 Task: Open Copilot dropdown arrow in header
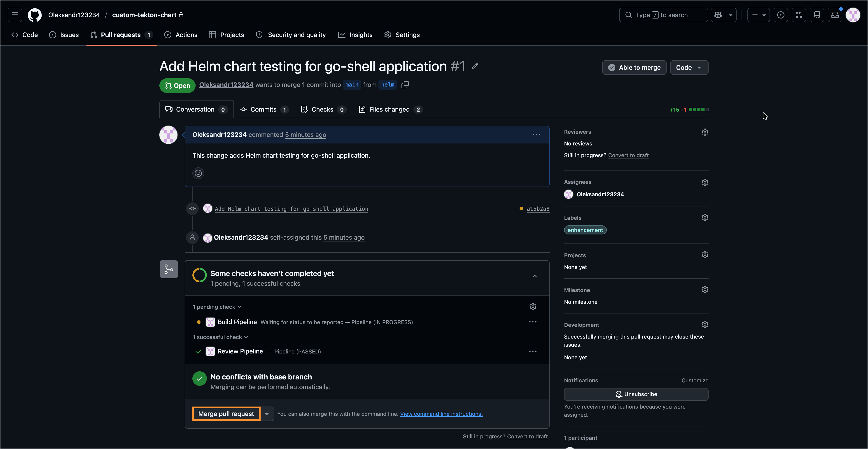[730, 15]
